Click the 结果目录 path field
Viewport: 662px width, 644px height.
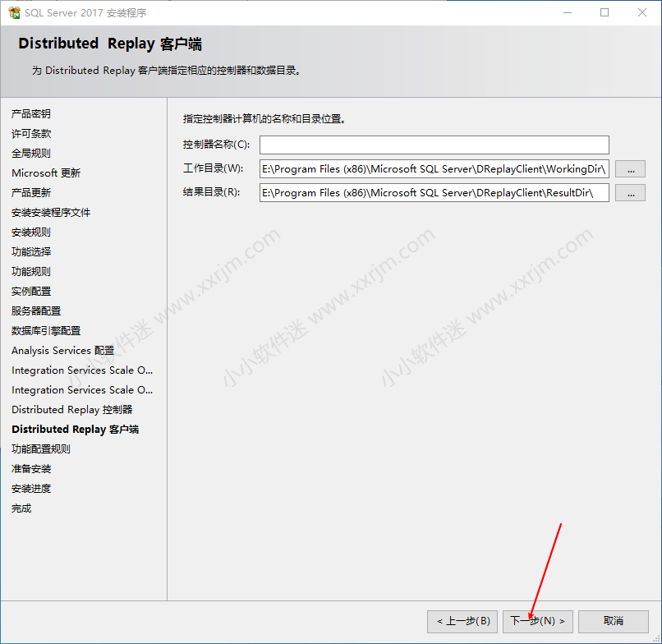click(434, 192)
